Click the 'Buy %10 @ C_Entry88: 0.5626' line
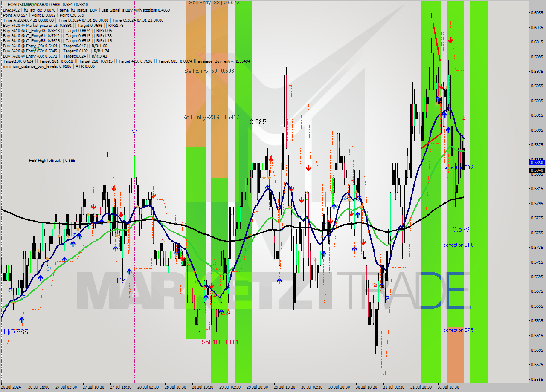546x392 pixels. point(57,40)
